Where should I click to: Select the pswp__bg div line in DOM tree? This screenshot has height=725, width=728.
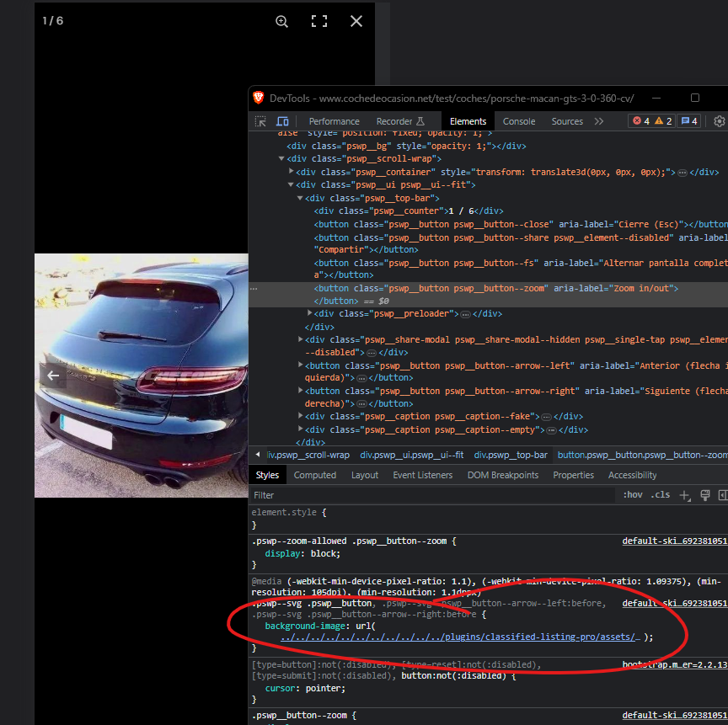coord(406,147)
